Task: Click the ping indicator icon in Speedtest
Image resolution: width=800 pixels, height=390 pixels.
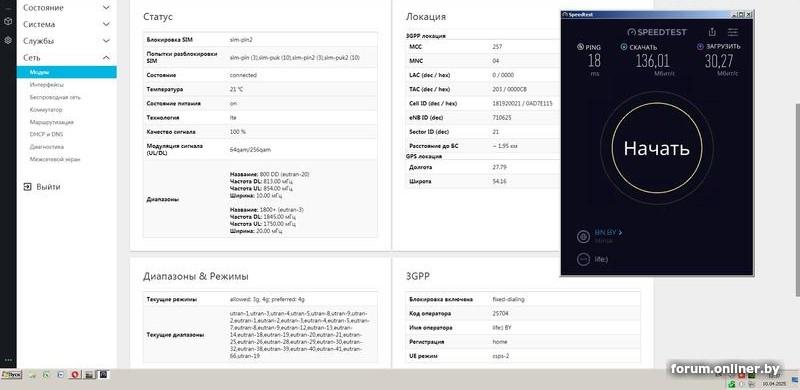Action: coord(580,46)
